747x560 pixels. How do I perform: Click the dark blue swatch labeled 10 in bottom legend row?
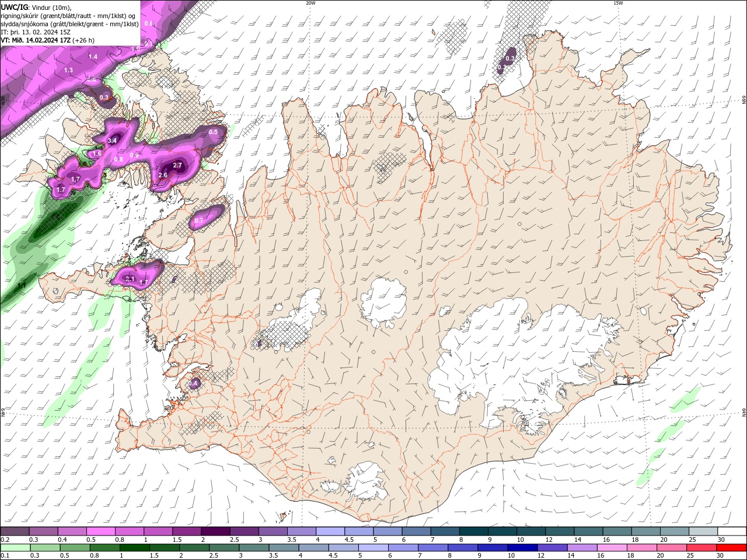[521, 548]
